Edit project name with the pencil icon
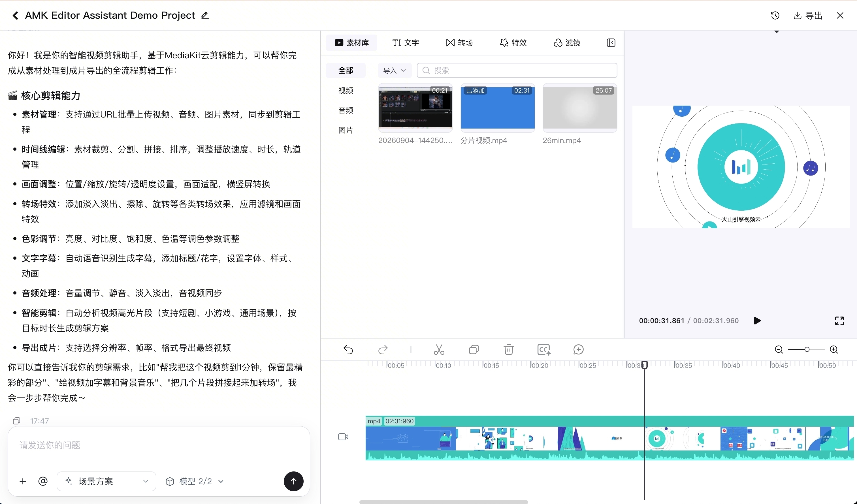The image size is (857, 504). coord(205,15)
